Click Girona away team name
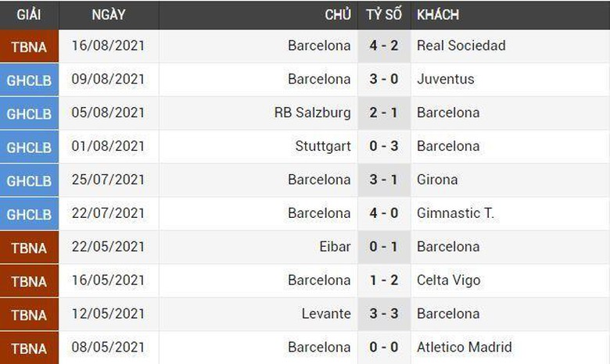Screen dimensions: 610x364 pos(437,180)
